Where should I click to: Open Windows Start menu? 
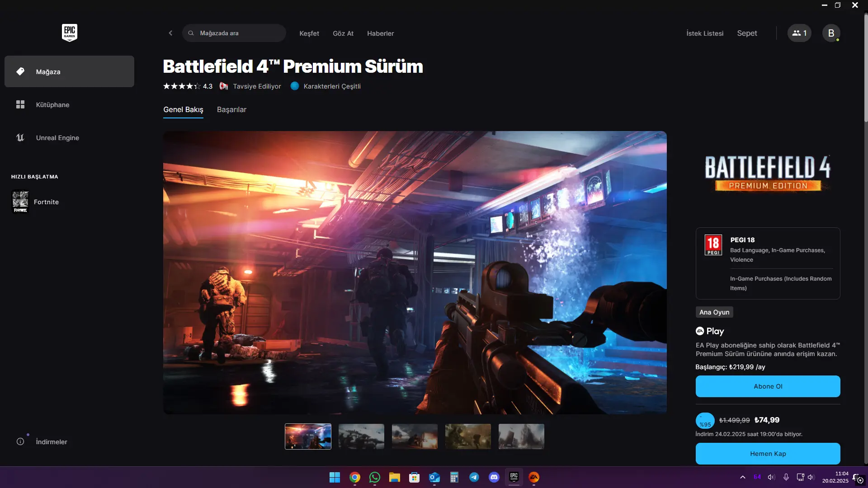[x=335, y=477]
